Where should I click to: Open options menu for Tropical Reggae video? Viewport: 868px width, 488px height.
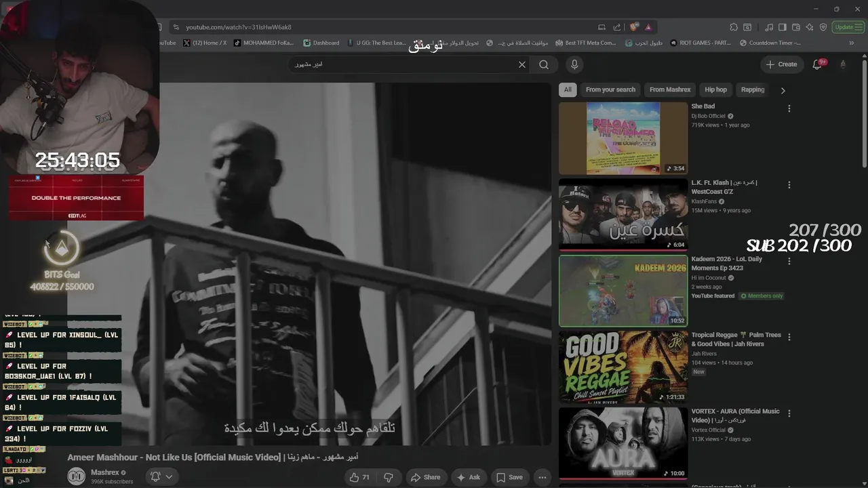[789, 337]
